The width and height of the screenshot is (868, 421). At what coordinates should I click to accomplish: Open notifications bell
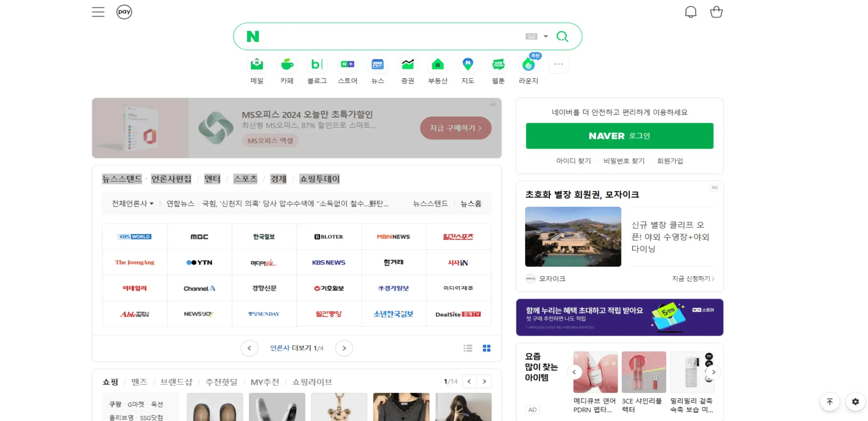[691, 12]
